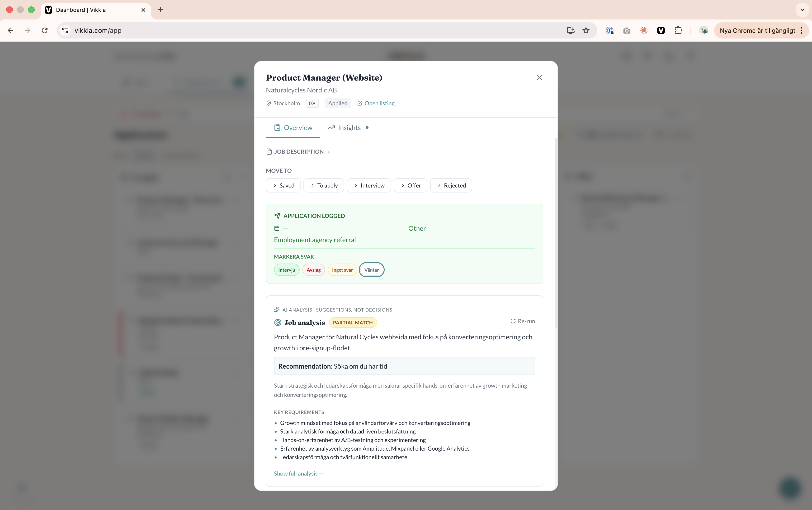Screen dimensions: 812x510
Task: Open a new browser tab
Action: tap(160, 10)
